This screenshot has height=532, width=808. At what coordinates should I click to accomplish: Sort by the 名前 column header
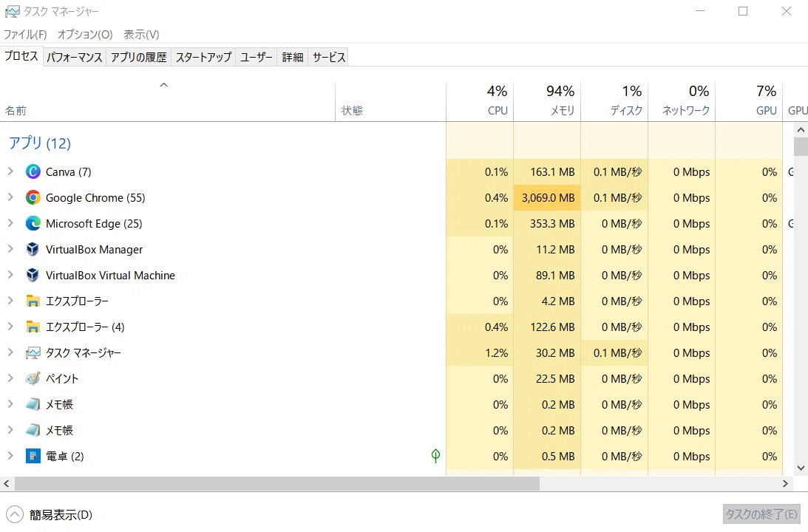[x=168, y=101]
